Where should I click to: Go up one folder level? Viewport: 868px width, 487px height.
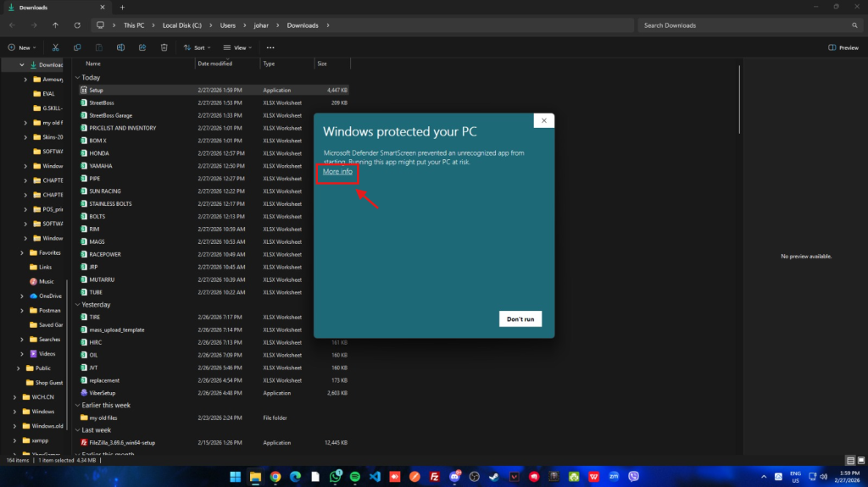pos(55,25)
